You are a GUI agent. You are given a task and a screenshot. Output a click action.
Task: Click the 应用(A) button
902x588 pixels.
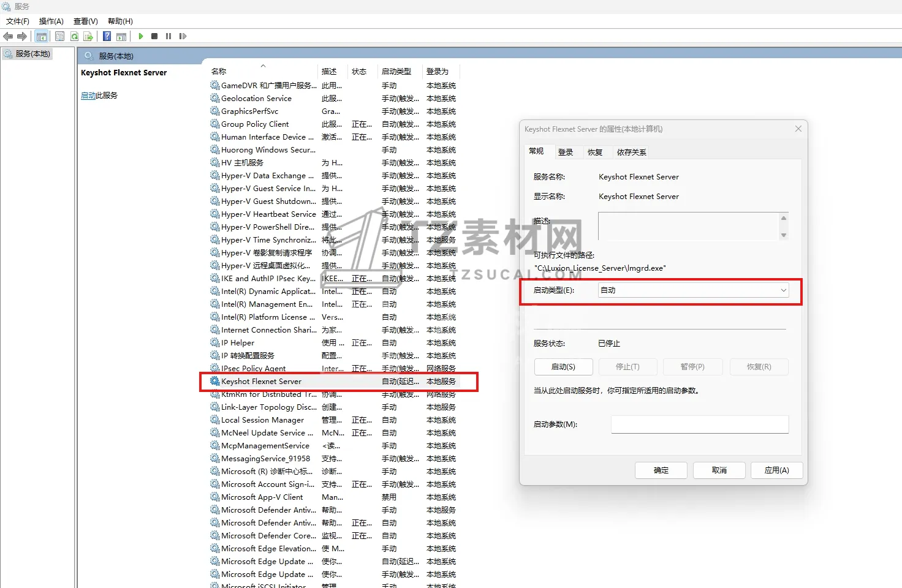(x=776, y=470)
